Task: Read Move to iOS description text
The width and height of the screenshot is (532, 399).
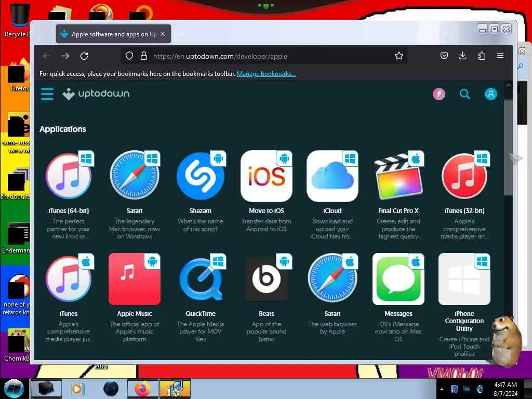Action: [267, 225]
